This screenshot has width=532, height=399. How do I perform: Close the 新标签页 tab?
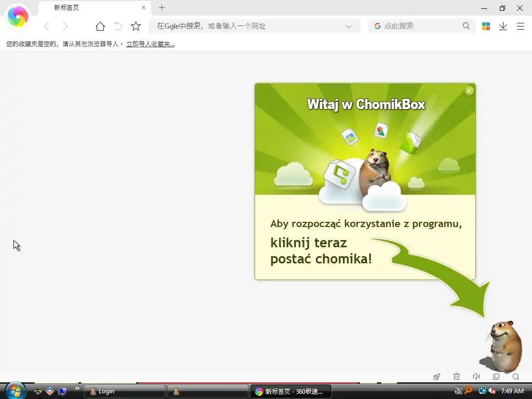[x=143, y=7]
